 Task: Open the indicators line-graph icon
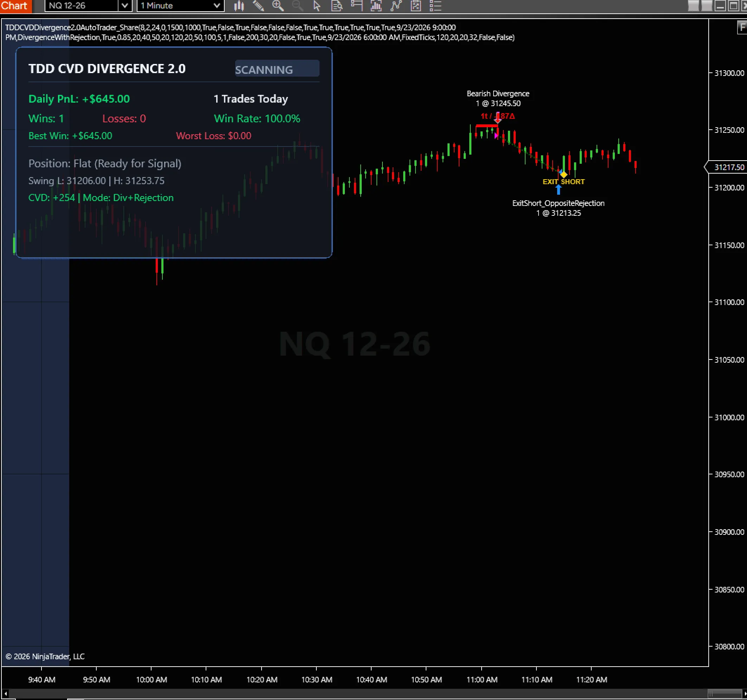pyautogui.click(x=396, y=6)
